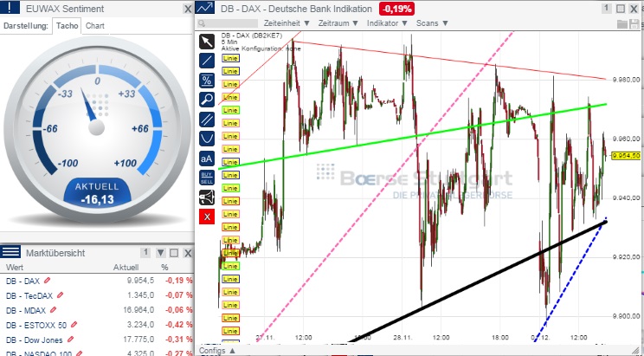Click the pencil icon next to DB - TecDAX

[61, 295]
